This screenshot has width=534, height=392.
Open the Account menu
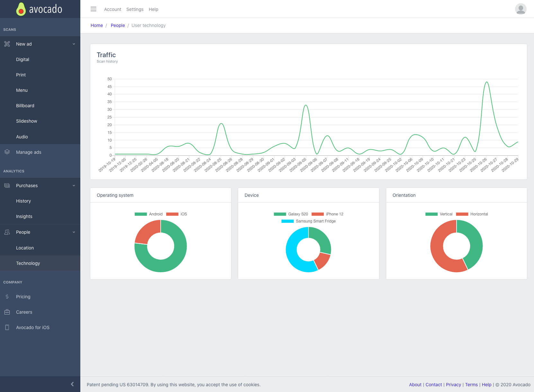[112, 9]
